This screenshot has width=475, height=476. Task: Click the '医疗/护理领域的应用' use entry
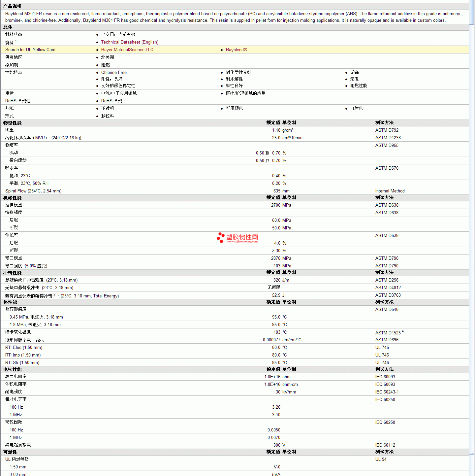click(246, 93)
